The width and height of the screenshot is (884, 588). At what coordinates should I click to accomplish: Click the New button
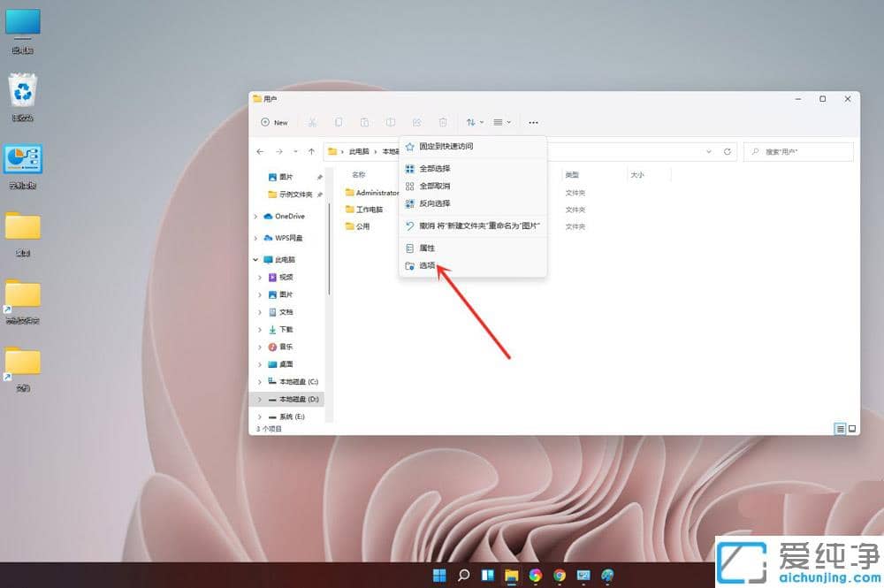click(275, 123)
